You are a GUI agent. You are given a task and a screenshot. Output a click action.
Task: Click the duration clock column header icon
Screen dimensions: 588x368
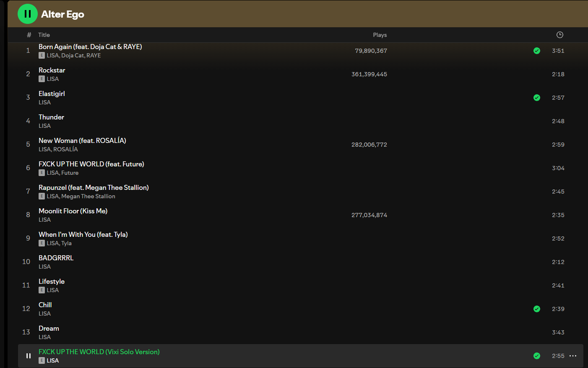[x=559, y=35]
